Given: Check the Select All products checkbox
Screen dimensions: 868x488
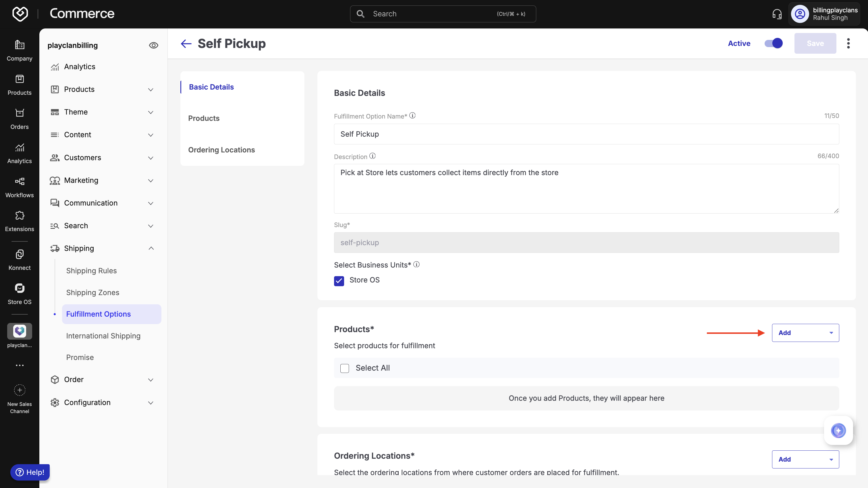Looking at the screenshot, I should point(344,368).
